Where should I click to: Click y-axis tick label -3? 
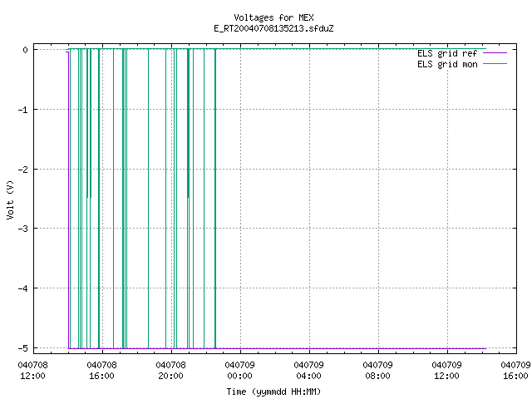22,229
